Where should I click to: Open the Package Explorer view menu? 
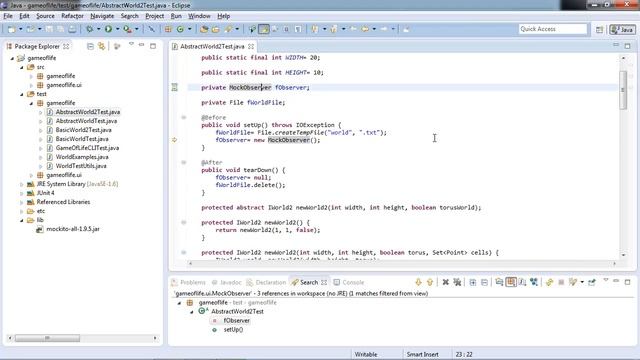(131, 44)
